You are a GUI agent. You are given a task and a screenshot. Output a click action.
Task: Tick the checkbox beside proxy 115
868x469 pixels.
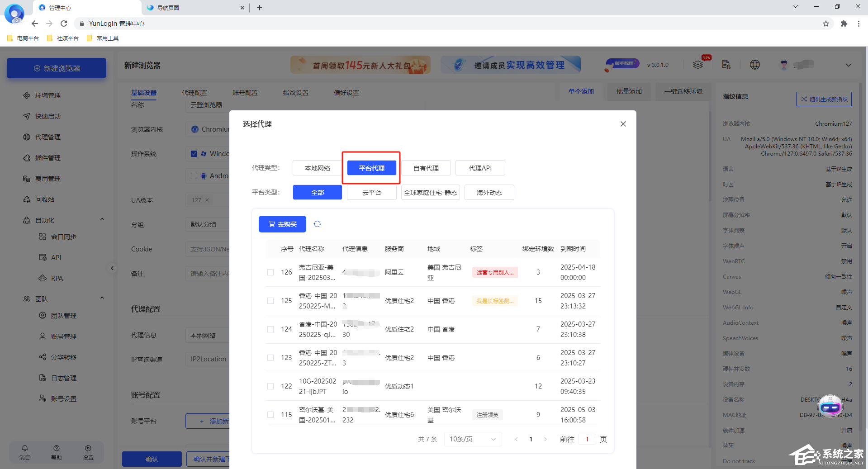tap(270, 414)
